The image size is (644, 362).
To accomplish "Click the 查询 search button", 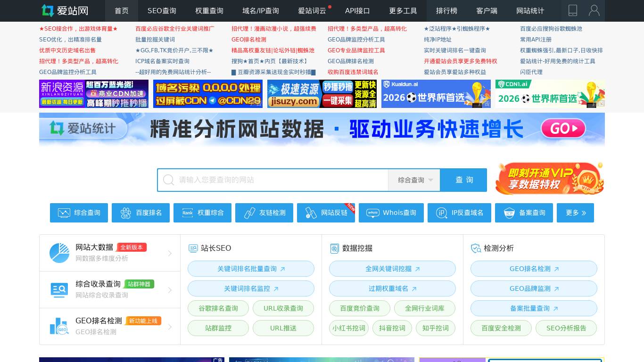I will (464, 180).
